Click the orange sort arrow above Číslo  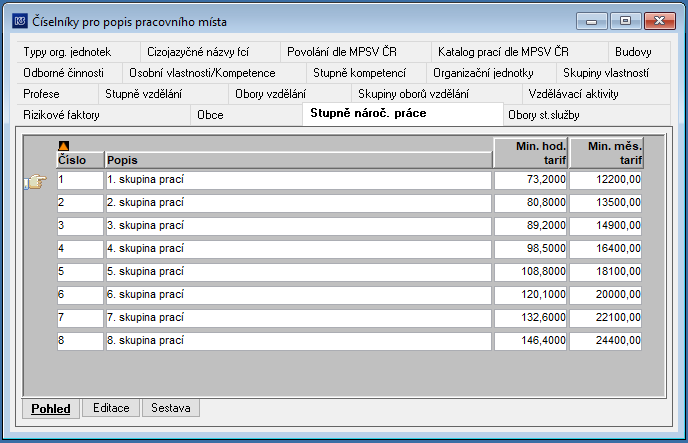coord(64,146)
